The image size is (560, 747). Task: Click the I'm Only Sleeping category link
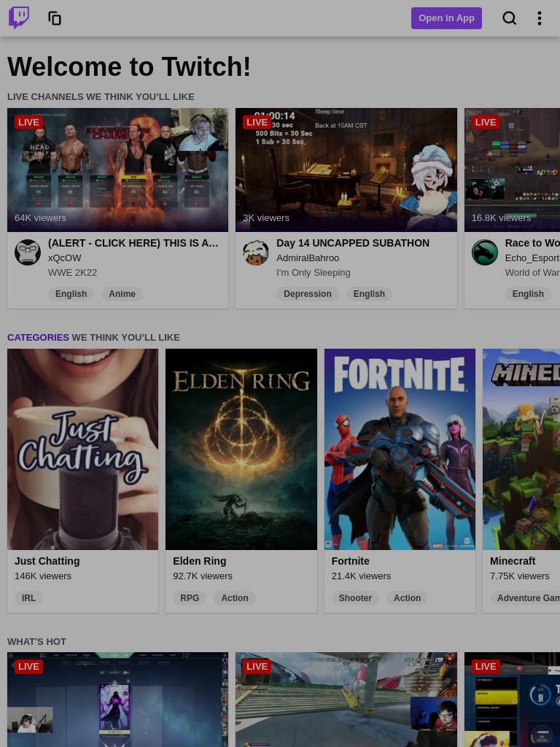coord(314,273)
